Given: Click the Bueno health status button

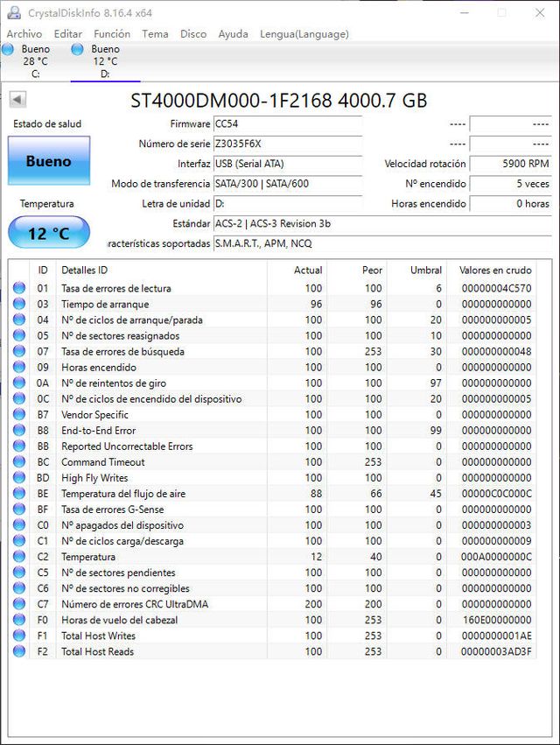Looking at the screenshot, I should [x=49, y=161].
